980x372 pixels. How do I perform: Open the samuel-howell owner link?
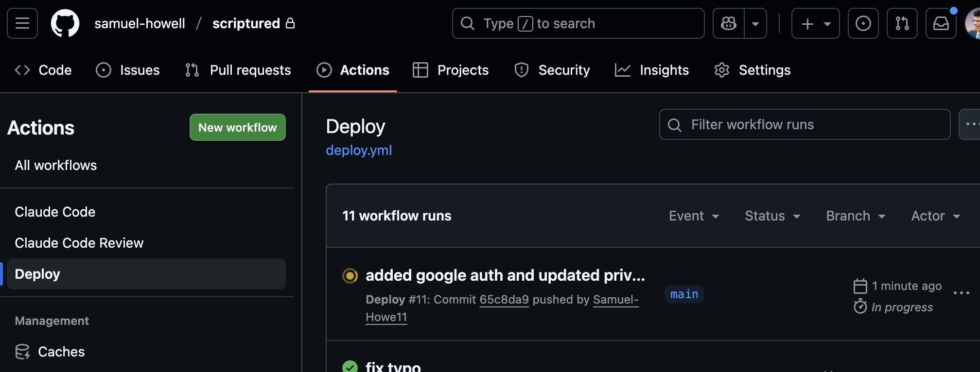[x=140, y=23]
